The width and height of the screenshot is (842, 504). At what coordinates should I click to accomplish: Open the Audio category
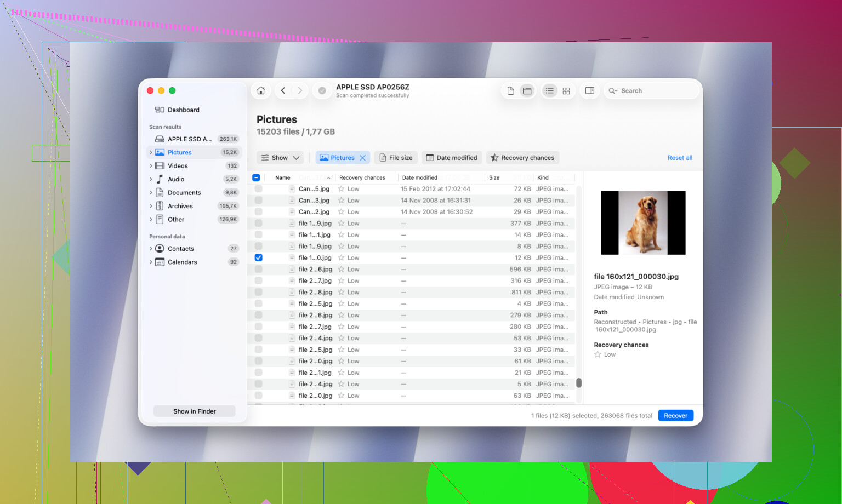tap(195, 179)
